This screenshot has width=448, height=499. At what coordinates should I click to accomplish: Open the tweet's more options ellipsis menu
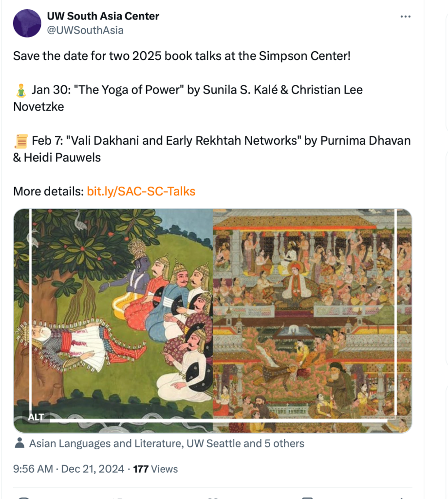405,17
